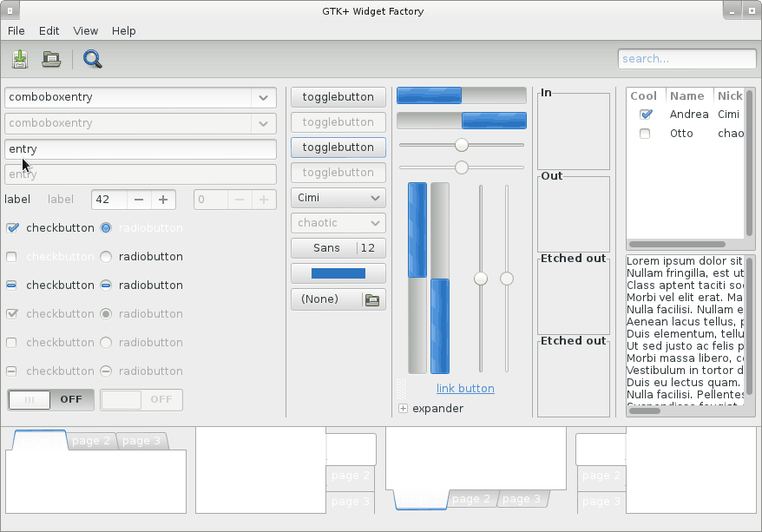762x532 pixels.
Task: Click the plus button next to 42
Action: click(x=162, y=200)
